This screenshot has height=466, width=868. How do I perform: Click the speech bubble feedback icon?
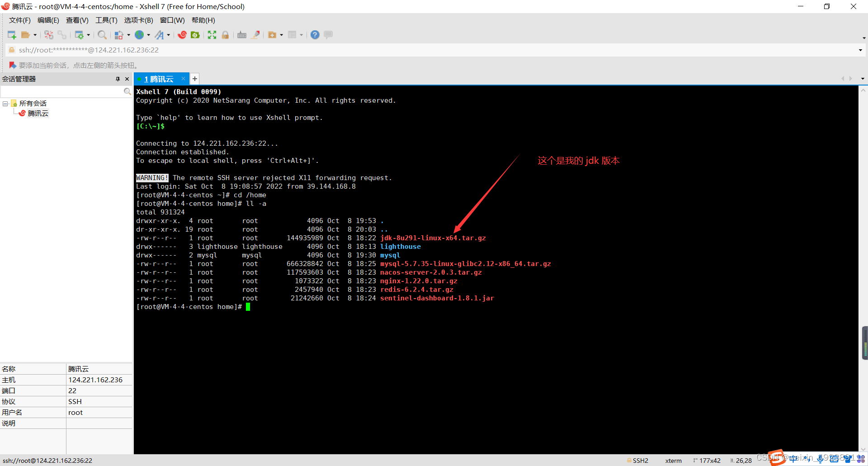(x=328, y=35)
